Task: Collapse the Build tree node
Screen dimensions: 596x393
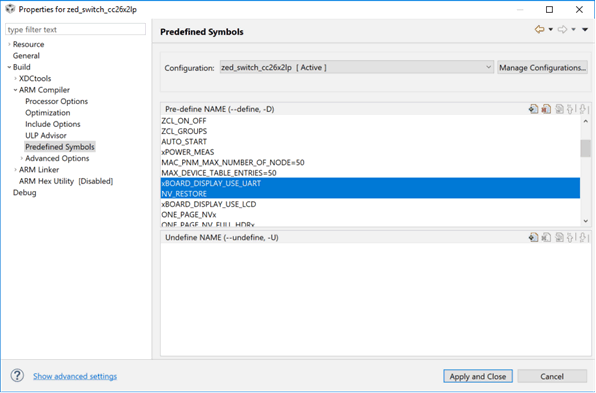Action: pyautogui.click(x=9, y=67)
